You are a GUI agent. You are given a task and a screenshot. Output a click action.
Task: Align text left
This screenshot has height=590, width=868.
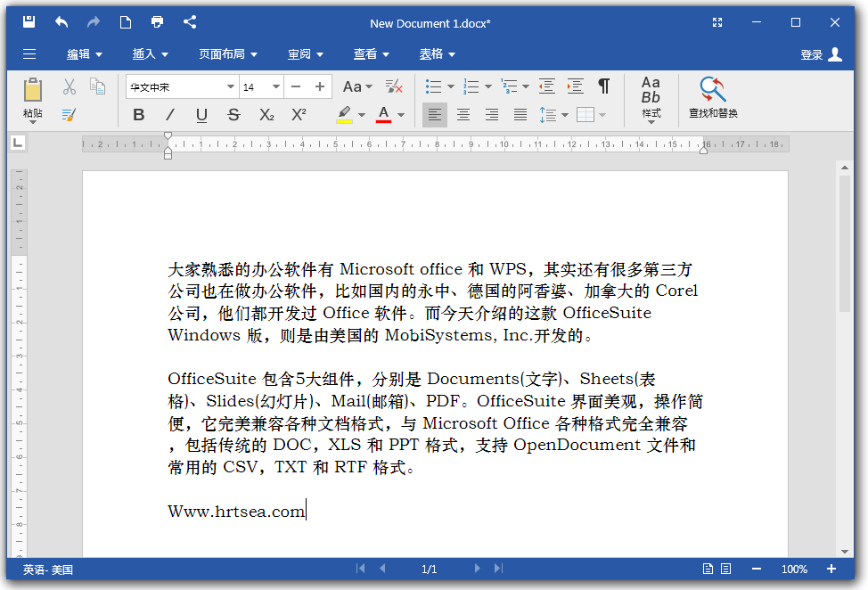435,115
